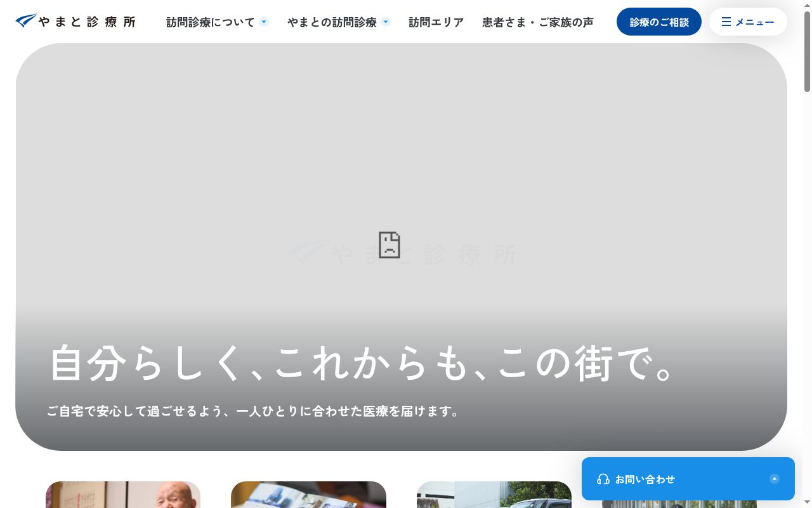Expand the お問い合わせ contact panel
The image size is (812, 508).
click(688, 479)
